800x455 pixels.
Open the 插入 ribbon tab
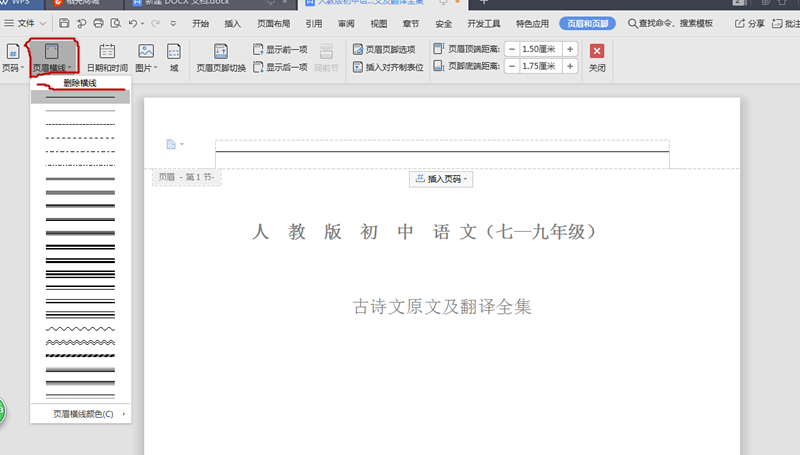coord(233,23)
